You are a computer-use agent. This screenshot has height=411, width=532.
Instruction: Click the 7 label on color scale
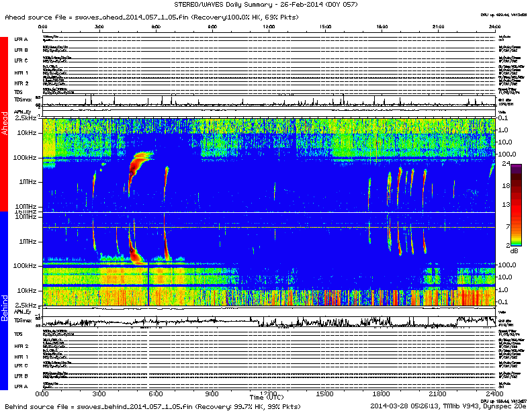[508, 226]
